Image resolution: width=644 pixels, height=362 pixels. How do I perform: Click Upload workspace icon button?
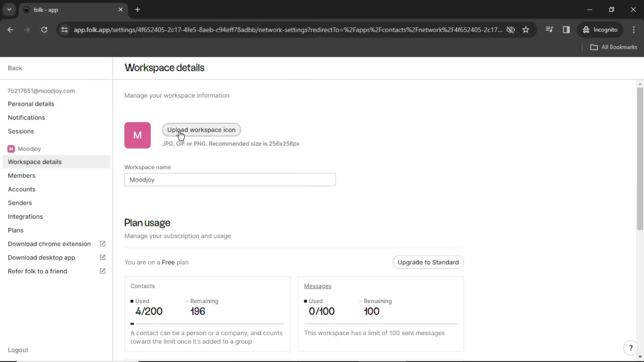click(201, 130)
